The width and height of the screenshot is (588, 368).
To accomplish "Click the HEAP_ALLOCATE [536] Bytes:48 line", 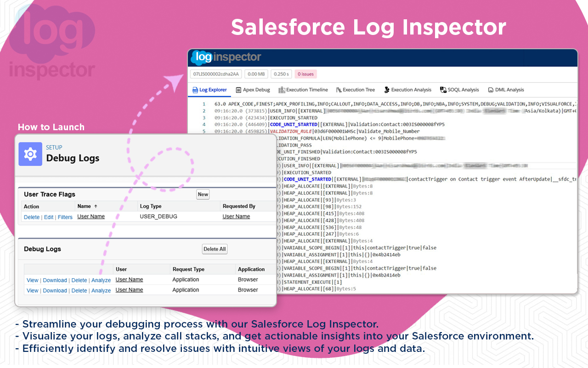I will pyautogui.click(x=319, y=227).
